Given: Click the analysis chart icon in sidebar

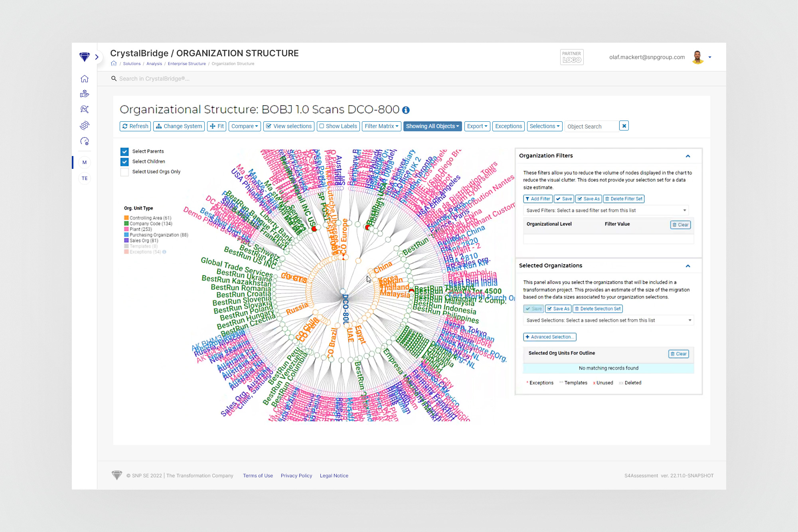Looking at the screenshot, I should [85, 109].
